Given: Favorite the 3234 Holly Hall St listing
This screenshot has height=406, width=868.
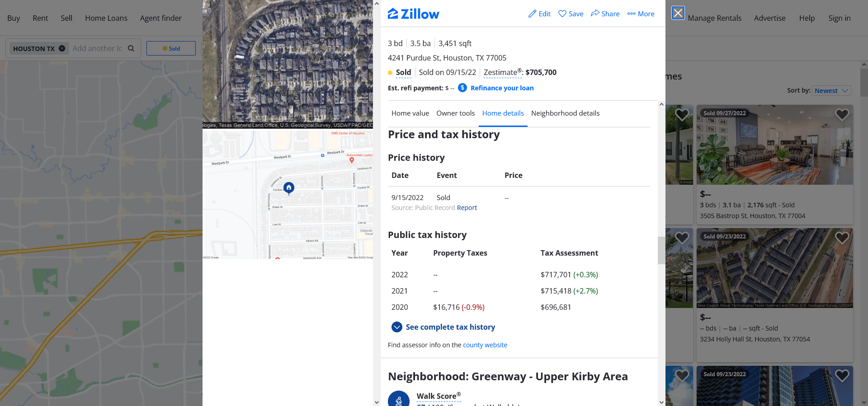Looking at the screenshot, I should 841,238.
